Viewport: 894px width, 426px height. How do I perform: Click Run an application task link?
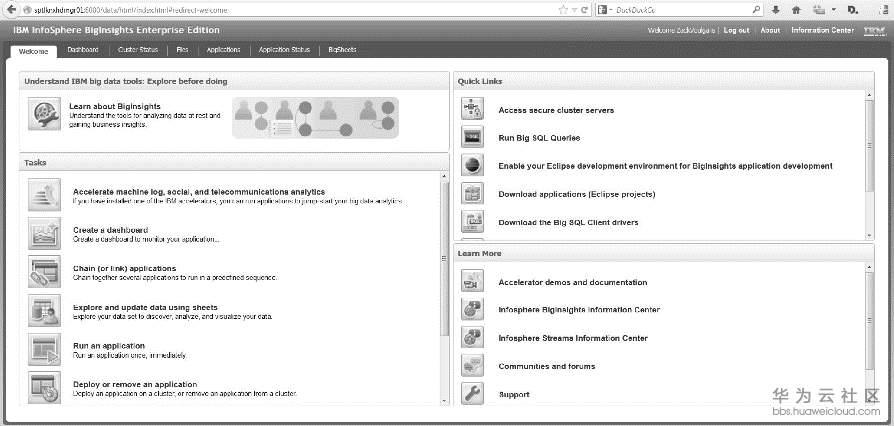pos(109,346)
